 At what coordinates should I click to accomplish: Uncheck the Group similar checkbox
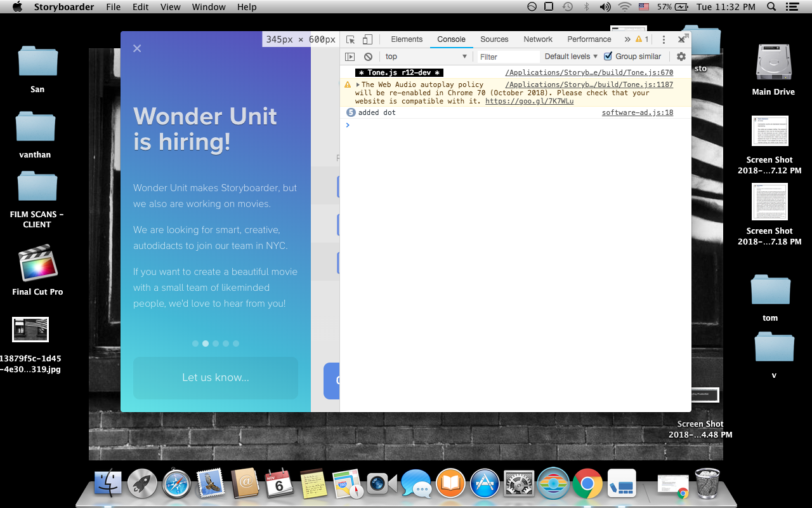607,57
